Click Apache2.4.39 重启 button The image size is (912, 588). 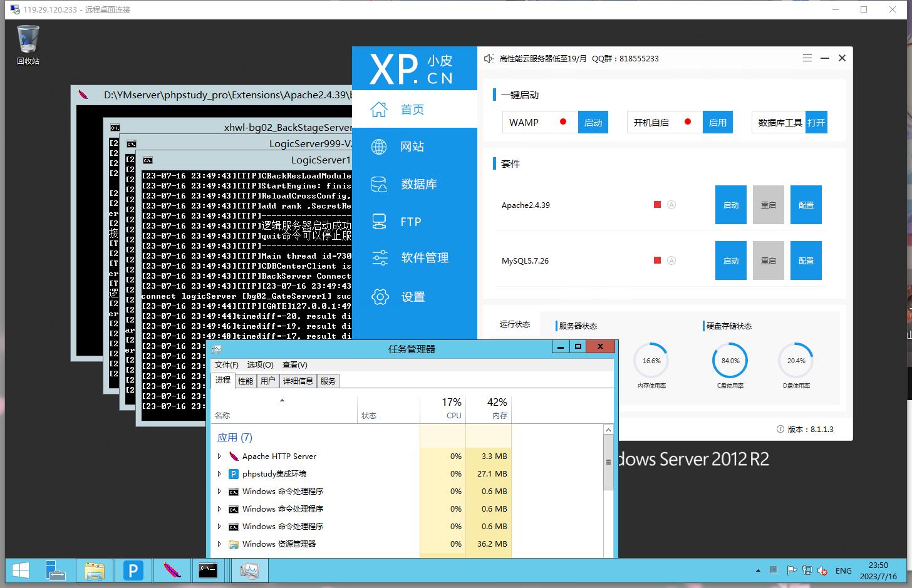click(769, 205)
